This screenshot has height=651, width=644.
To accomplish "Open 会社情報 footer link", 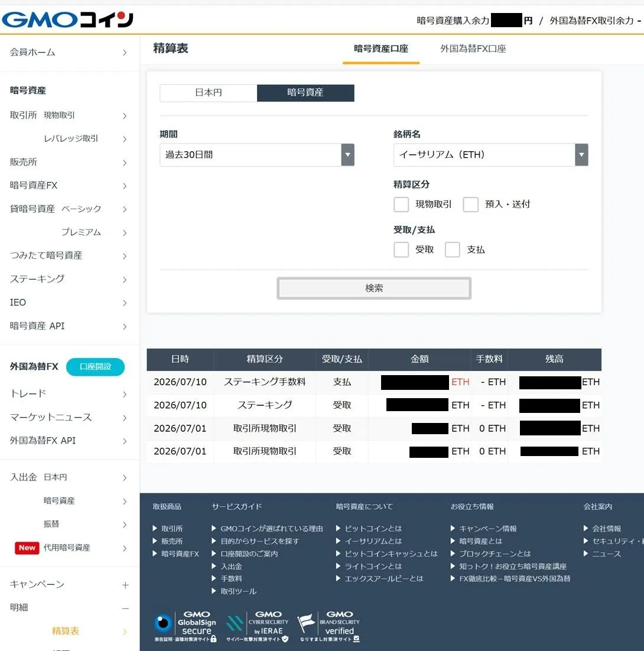I will click(606, 529).
